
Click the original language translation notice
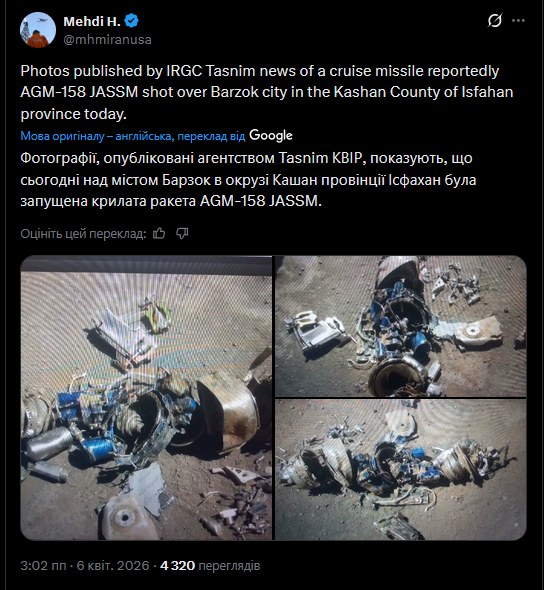[133, 136]
